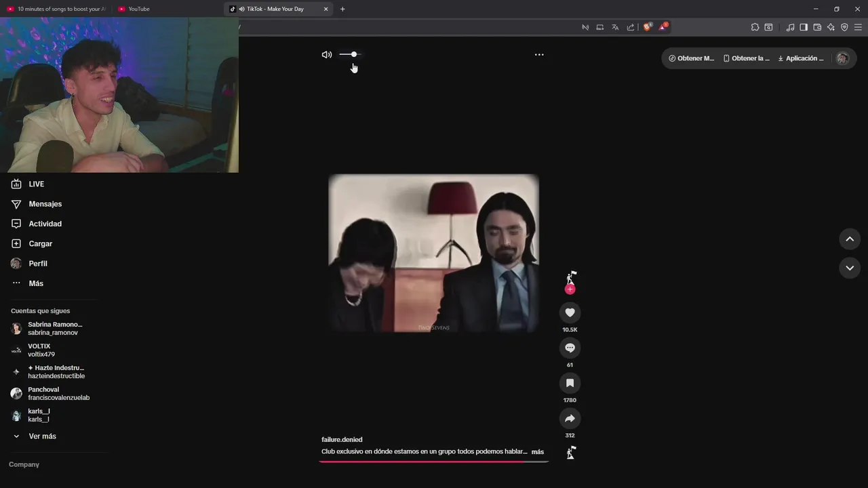The image size is (868, 488).
Task: Open a new browser tab
Action: [342, 9]
